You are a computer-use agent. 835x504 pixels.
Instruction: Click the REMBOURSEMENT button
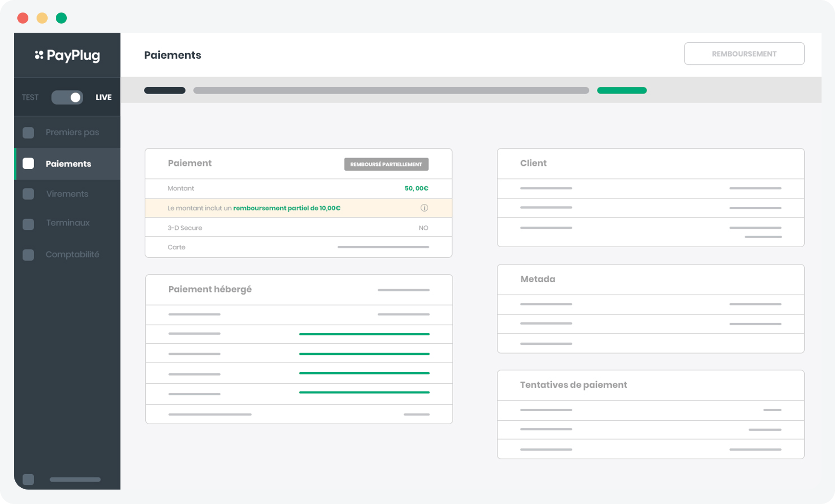[744, 53]
